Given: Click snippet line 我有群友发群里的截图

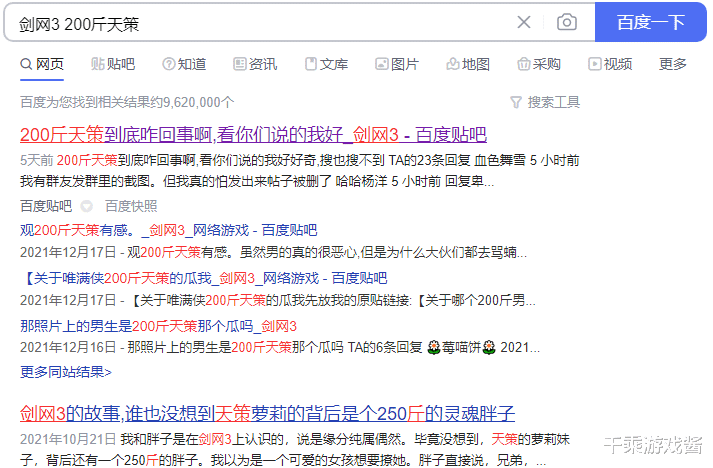Looking at the screenshot, I should coord(257,181).
